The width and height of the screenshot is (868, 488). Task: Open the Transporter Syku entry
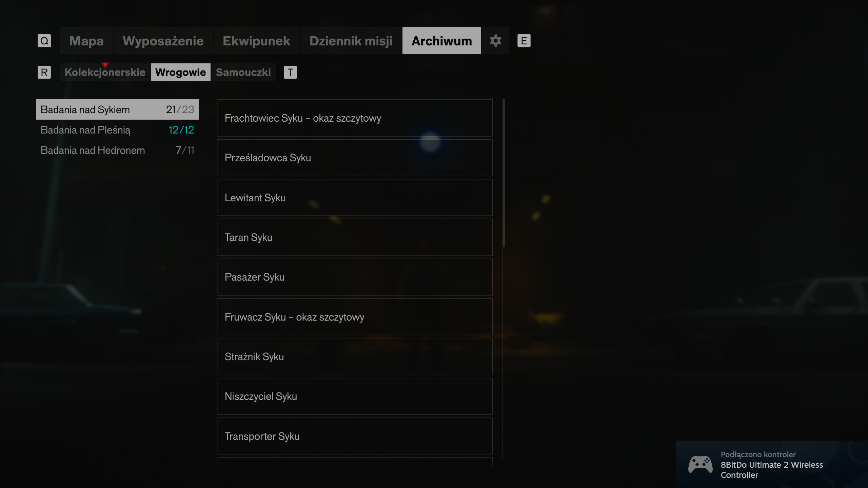(x=355, y=436)
